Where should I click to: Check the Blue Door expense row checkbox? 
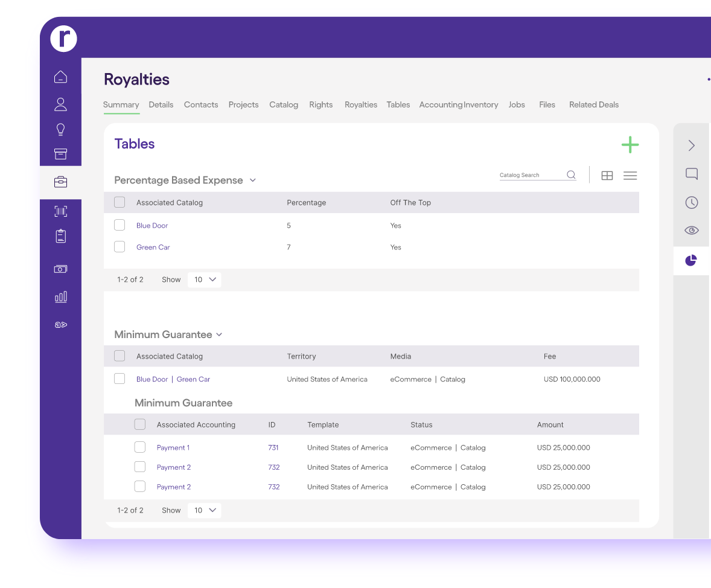tap(120, 225)
